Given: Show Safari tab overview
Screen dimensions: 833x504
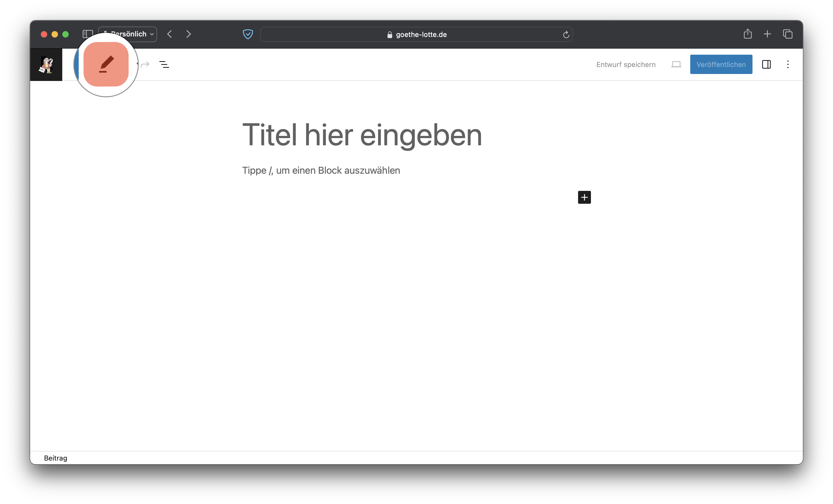Looking at the screenshot, I should pos(787,34).
